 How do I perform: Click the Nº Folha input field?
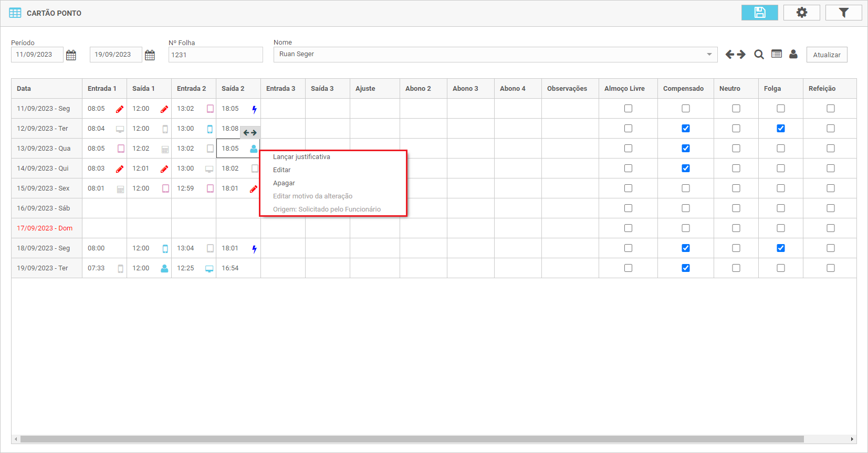click(x=215, y=55)
